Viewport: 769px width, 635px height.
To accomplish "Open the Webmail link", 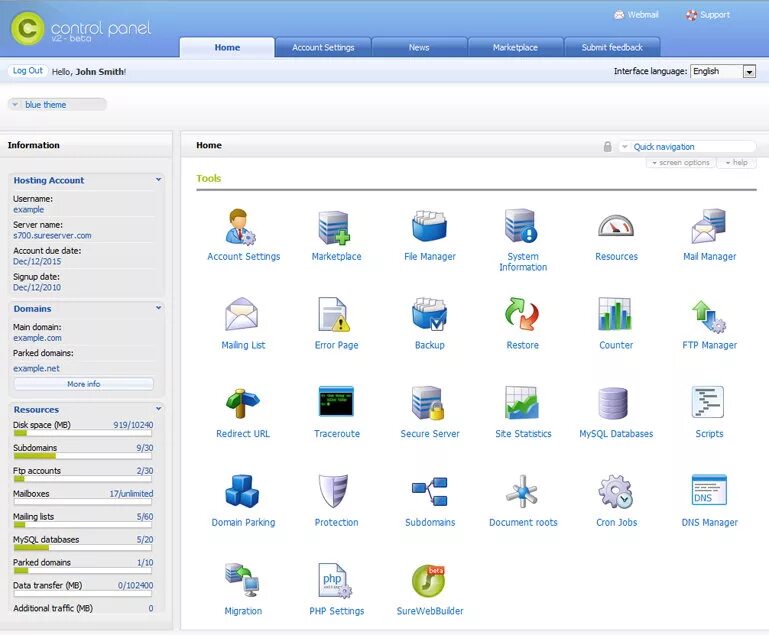I will [x=636, y=15].
